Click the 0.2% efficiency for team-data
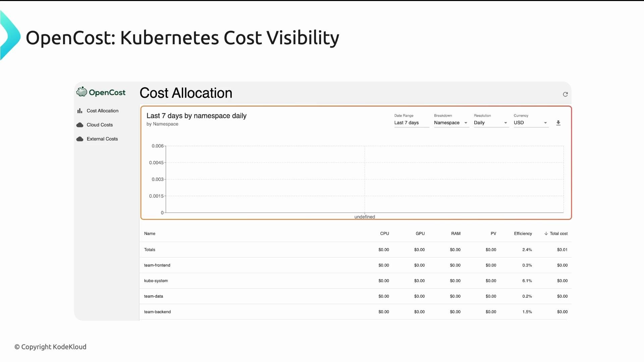644x362 pixels. [x=527, y=296]
